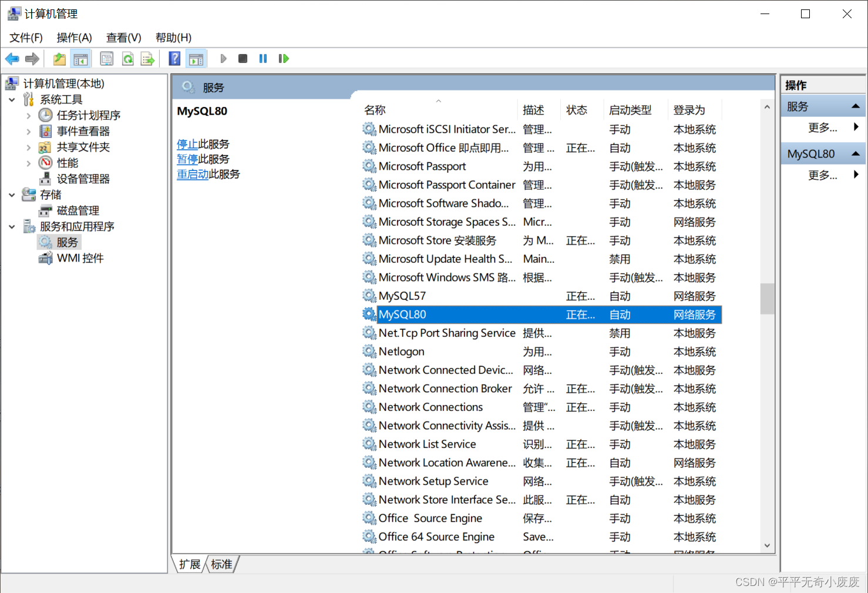Open the 查看(V) menu
868x593 pixels.
(x=123, y=38)
